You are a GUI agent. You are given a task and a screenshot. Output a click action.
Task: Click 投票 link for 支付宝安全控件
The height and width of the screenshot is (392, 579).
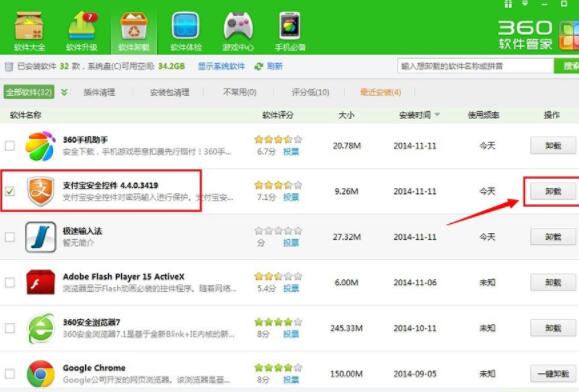291,197
